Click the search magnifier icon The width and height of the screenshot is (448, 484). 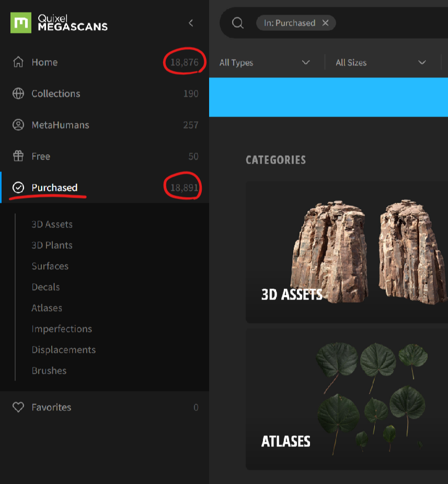click(x=238, y=23)
